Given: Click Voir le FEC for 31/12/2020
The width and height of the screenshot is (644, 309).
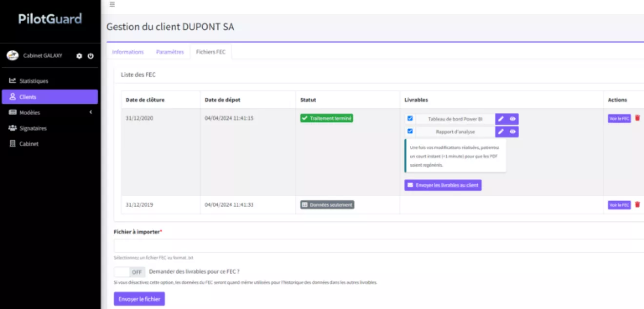Looking at the screenshot, I should tap(619, 118).
